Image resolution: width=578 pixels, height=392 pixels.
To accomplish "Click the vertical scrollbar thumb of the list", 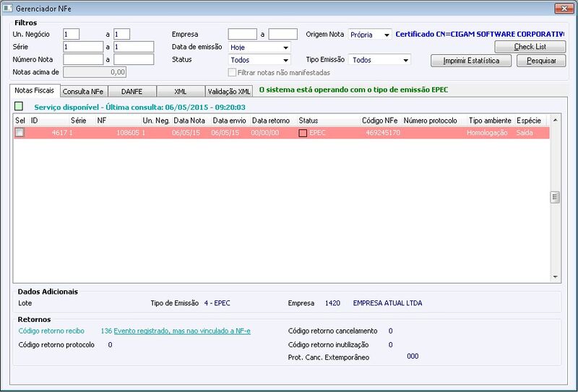I will (x=556, y=197).
